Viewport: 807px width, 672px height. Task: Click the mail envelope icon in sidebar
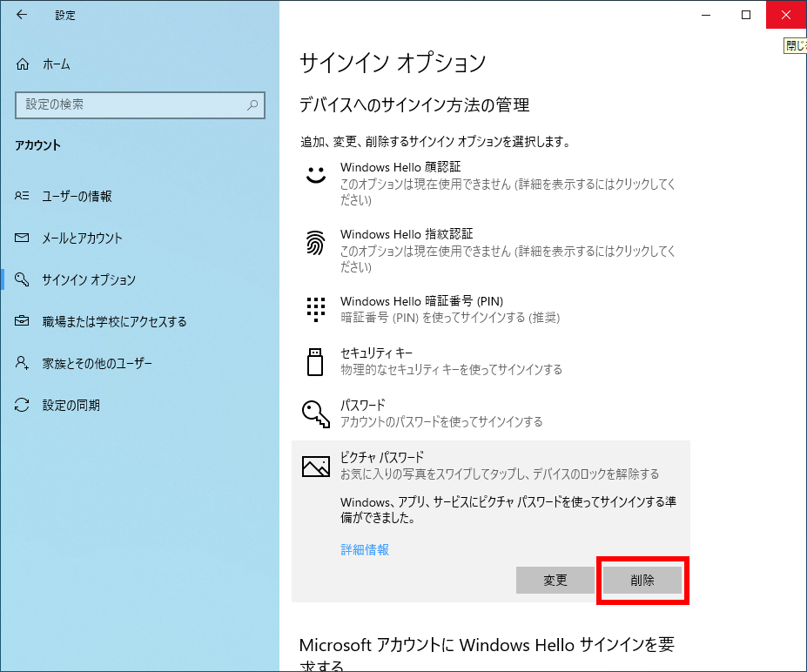pyautogui.click(x=22, y=238)
